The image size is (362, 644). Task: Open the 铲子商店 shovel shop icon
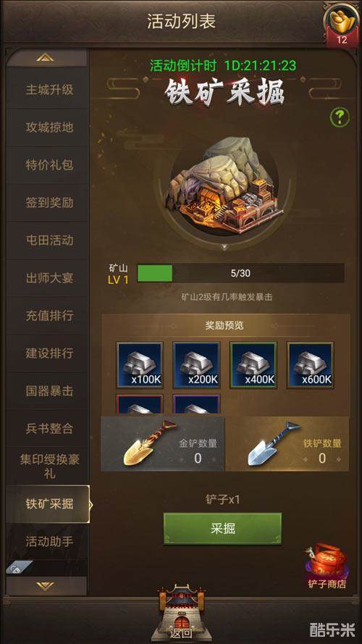(x=327, y=566)
